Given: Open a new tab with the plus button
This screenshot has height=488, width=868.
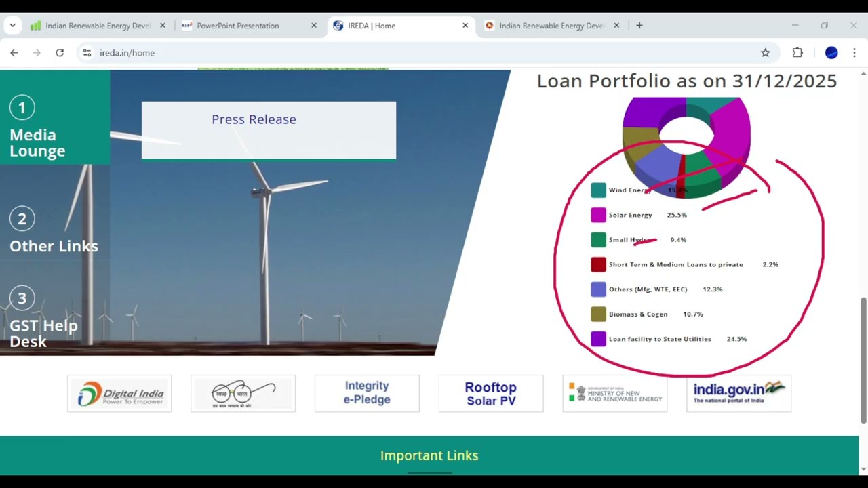Looking at the screenshot, I should pos(639,26).
